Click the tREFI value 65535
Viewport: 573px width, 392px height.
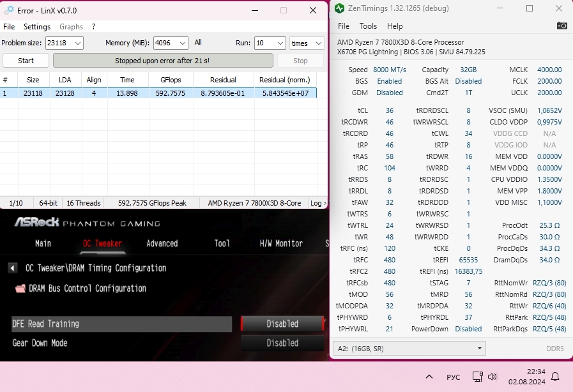[468, 260]
